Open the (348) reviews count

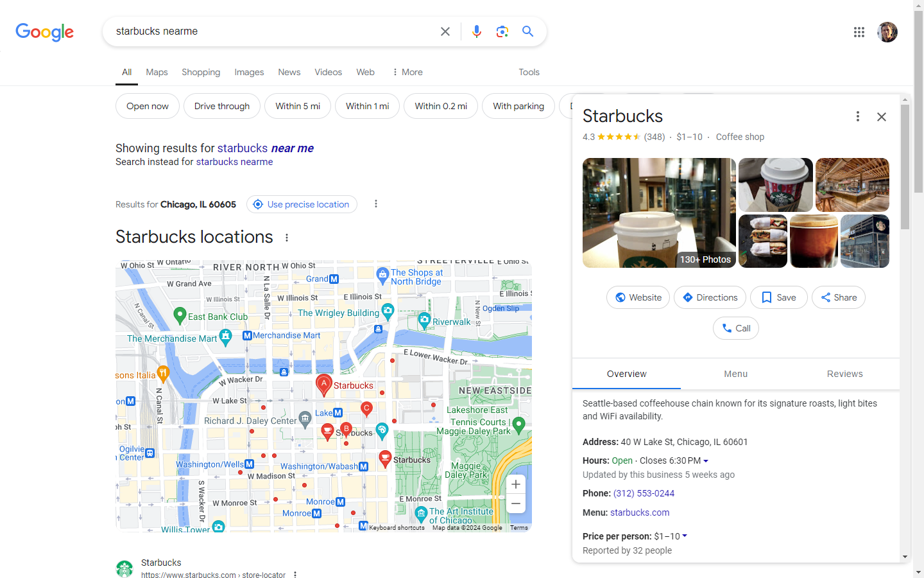coord(654,137)
